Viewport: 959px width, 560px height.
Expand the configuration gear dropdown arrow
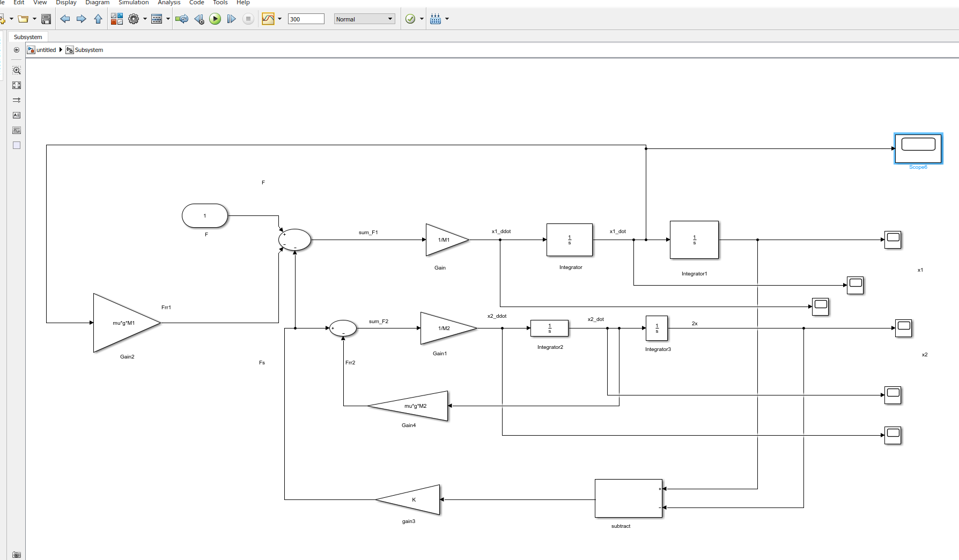(x=145, y=19)
